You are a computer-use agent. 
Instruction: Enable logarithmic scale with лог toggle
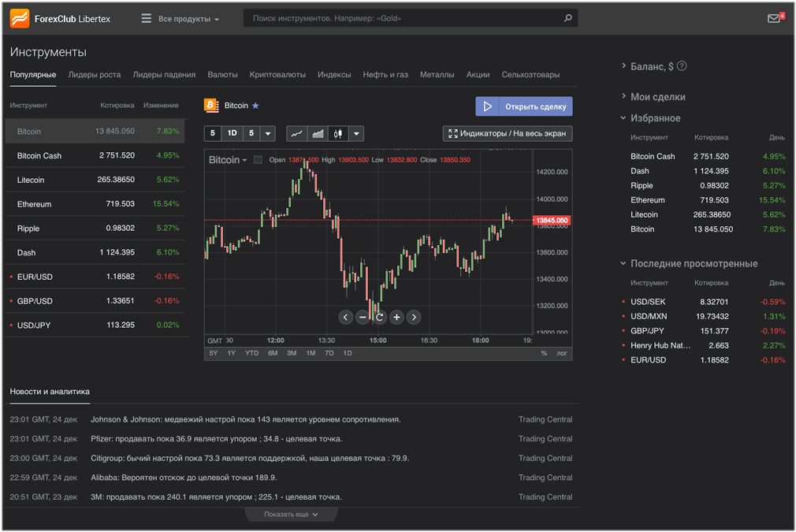[561, 353]
